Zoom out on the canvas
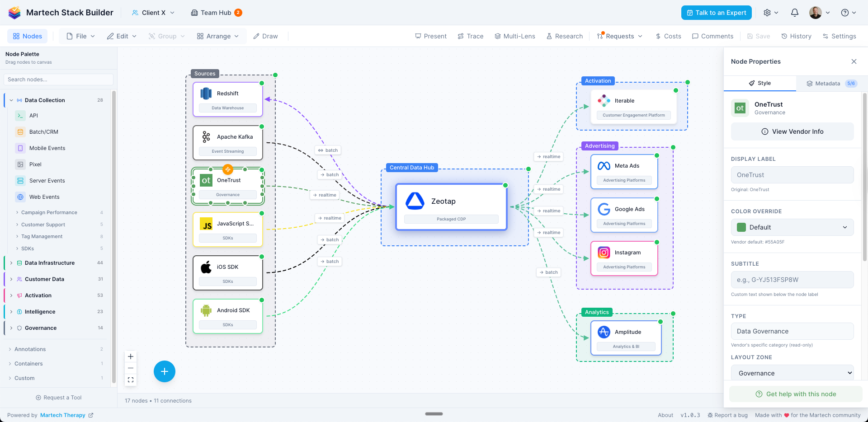Image resolution: width=868 pixels, height=422 pixels. [131, 368]
